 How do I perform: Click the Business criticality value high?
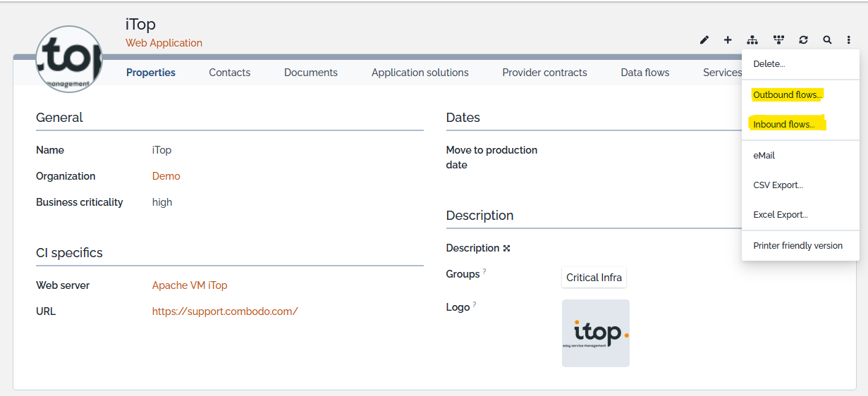pyautogui.click(x=162, y=202)
